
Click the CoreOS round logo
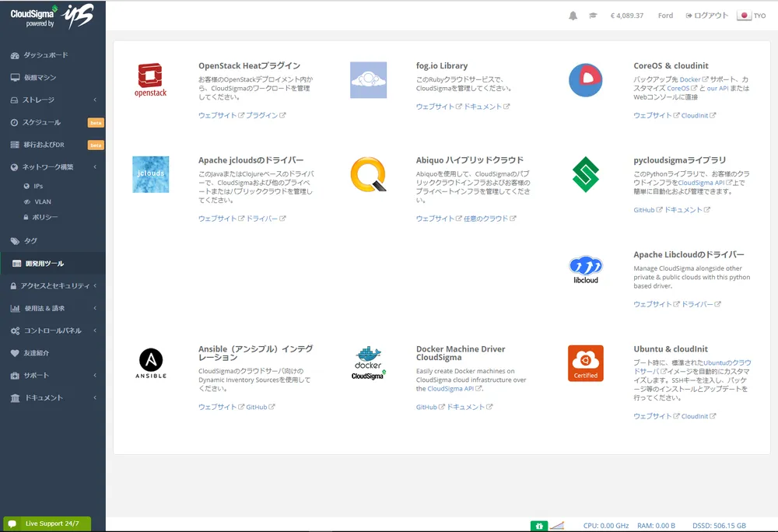[x=586, y=80]
